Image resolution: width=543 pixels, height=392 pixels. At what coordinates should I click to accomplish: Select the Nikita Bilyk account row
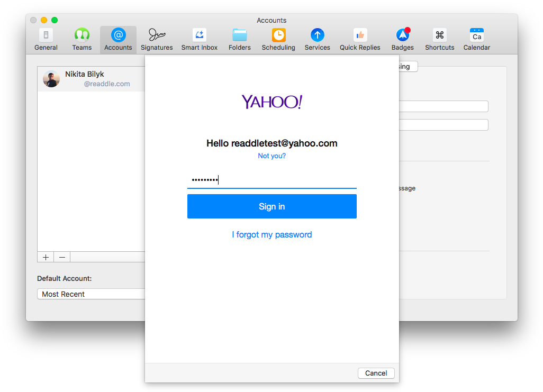[x=92, y=79]
